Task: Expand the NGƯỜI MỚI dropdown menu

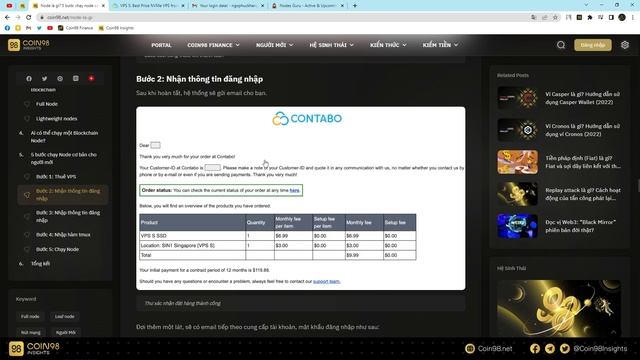Action: (x=274, y=45)
